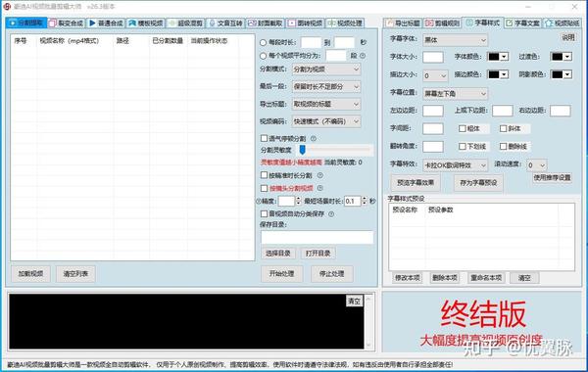
Task: Click the 保存目录 path input field
Action: click(x=317, y=238)
